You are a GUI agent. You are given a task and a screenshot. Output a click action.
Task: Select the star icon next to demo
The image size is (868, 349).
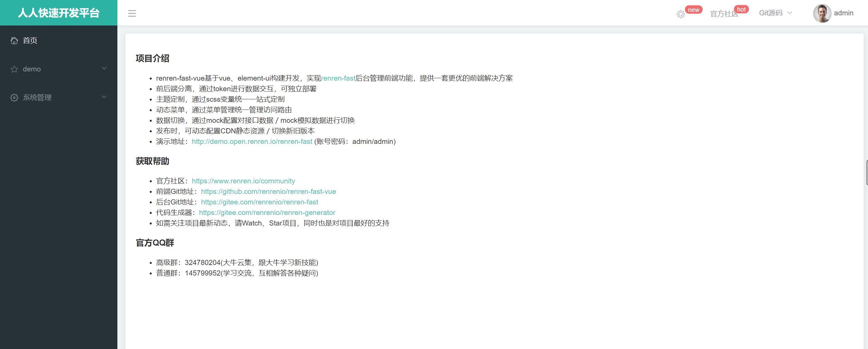14,69
